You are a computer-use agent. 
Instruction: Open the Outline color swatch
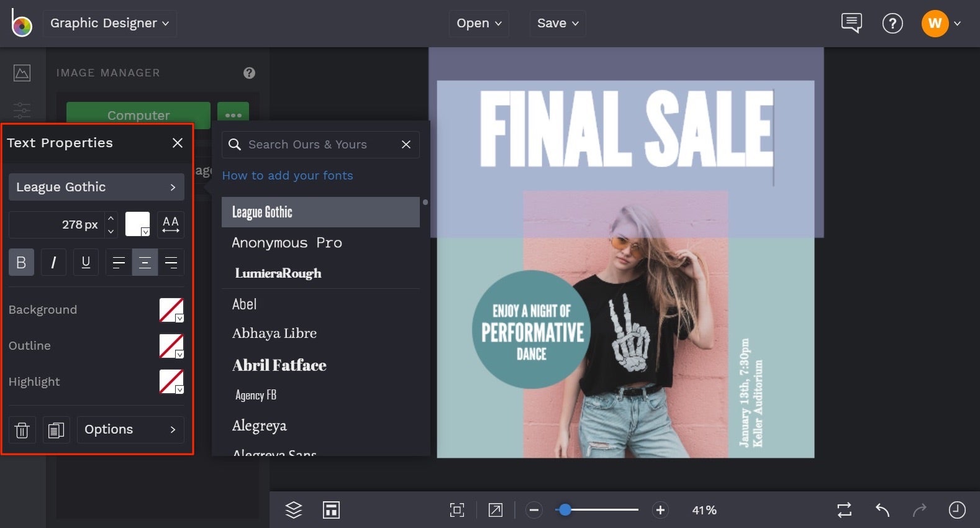pos(171,346)
